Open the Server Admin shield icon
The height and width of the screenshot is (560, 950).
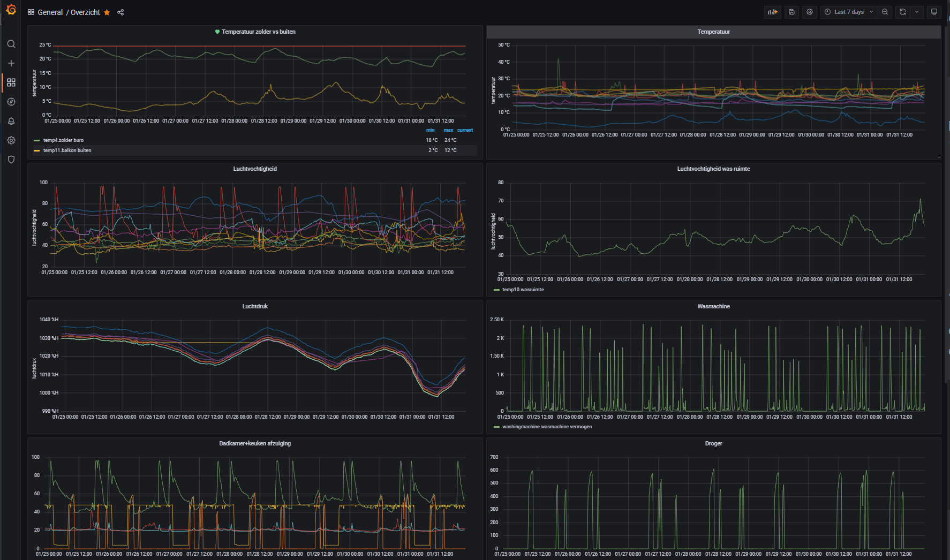(11, 160)
